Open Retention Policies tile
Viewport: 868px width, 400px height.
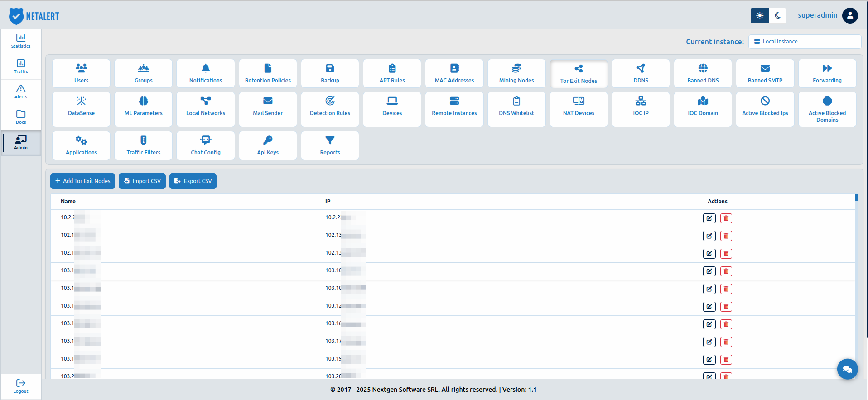(x=268, y=73)
